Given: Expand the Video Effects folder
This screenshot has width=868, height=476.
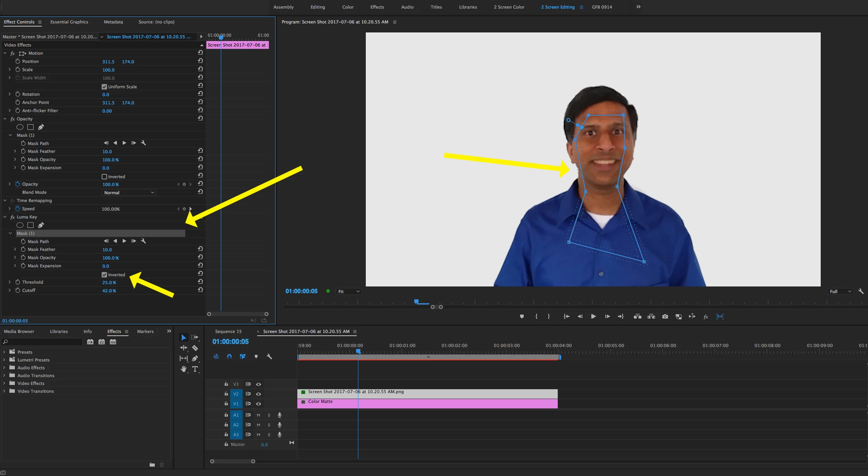Looking at the screenshot, I should (4, 383).
